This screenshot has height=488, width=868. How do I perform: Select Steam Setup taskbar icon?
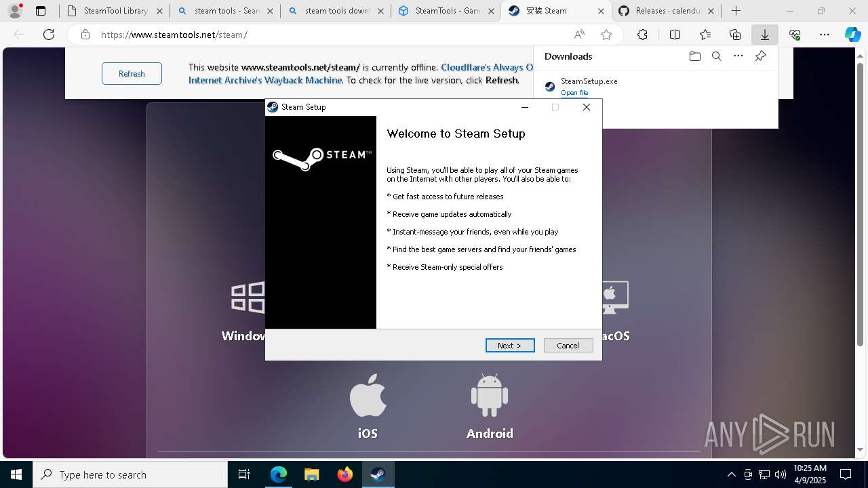pyautogui.click(x=378, y=474)
